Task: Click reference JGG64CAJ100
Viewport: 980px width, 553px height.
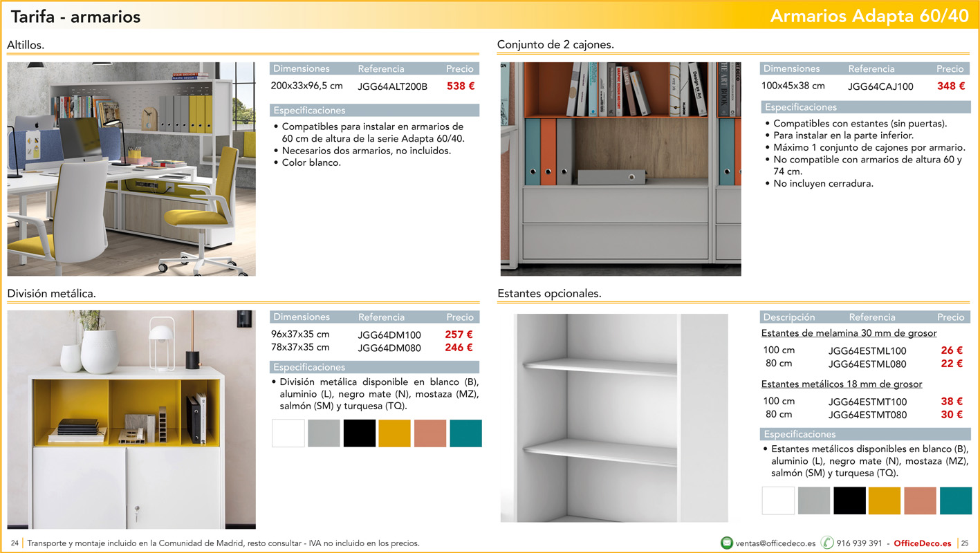Action: (x=880, y=86)
